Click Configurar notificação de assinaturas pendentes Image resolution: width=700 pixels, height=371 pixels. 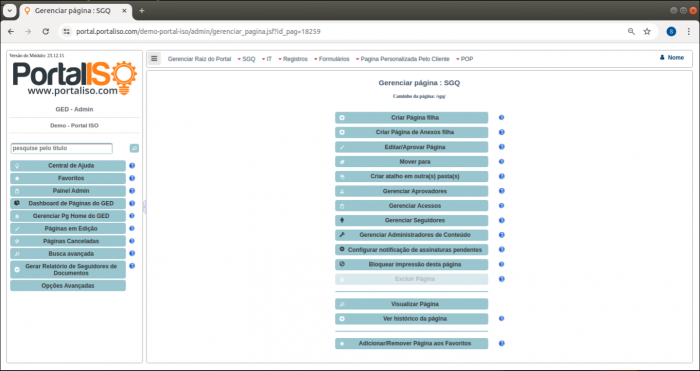[412, 250]
